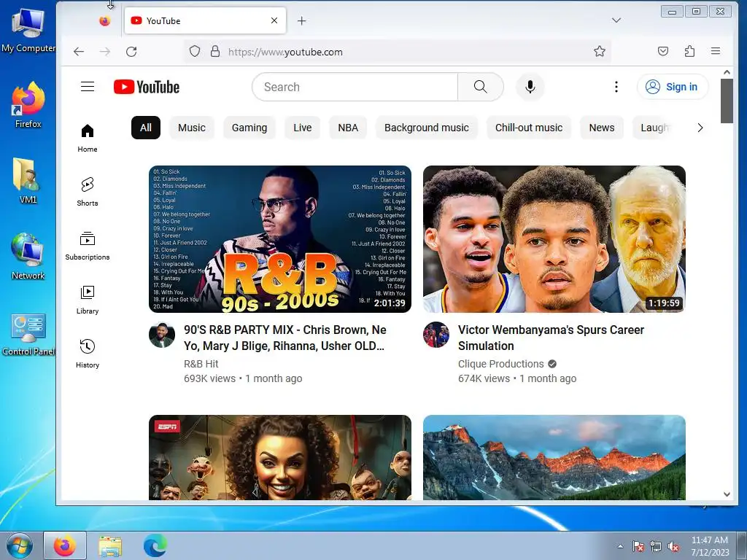Image resolution: width=747 pixels, height=560 pixels.
Task: Click R&B Hit channel avatar
Action: [162, 335]
